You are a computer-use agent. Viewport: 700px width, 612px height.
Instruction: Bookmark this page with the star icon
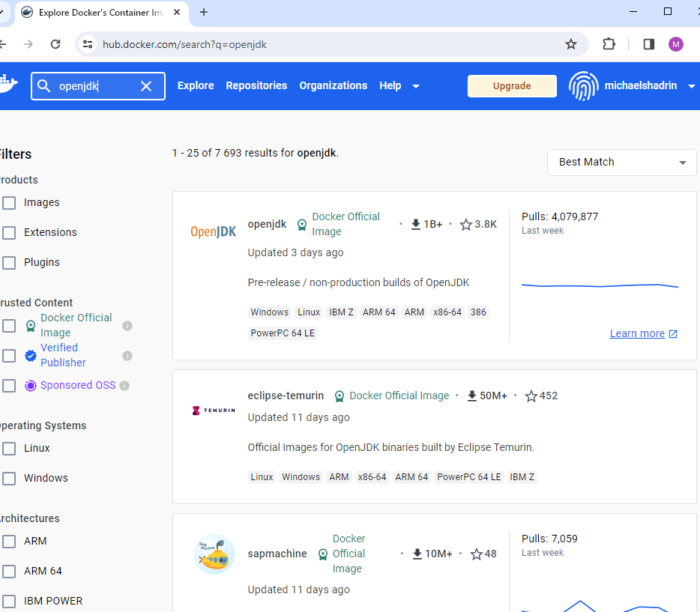tap(570, 44)
